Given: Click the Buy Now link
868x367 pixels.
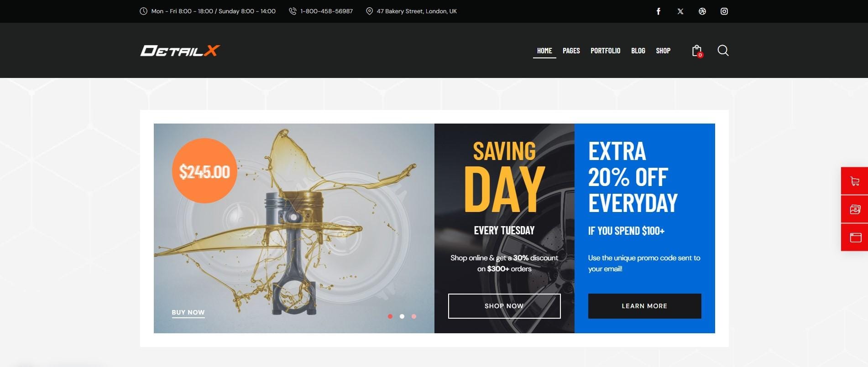Looking at the screenshot, I should pyautogui.click(x=188, y=312).
